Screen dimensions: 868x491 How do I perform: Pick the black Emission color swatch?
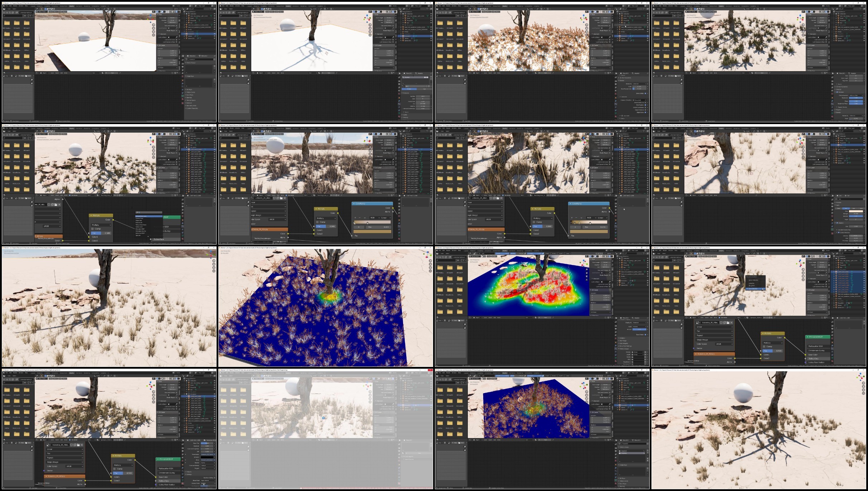(x=207, y=457)
